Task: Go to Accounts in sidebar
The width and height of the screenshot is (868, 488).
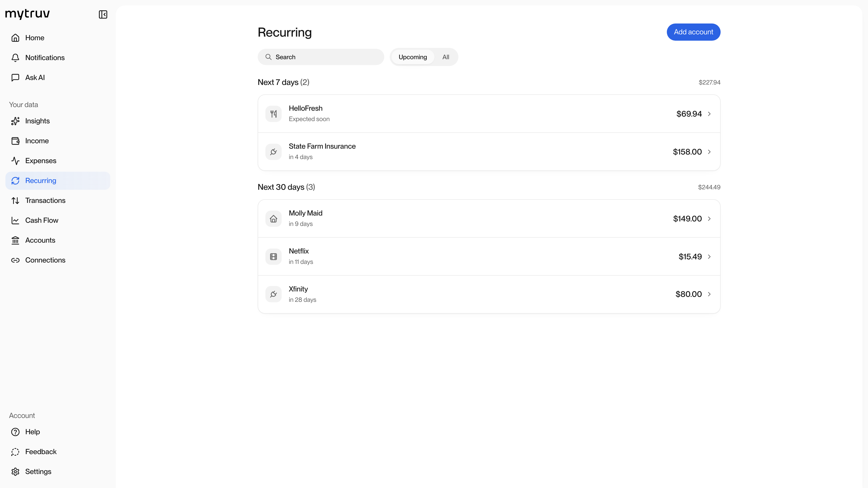Action: click(x=58, y=240)
